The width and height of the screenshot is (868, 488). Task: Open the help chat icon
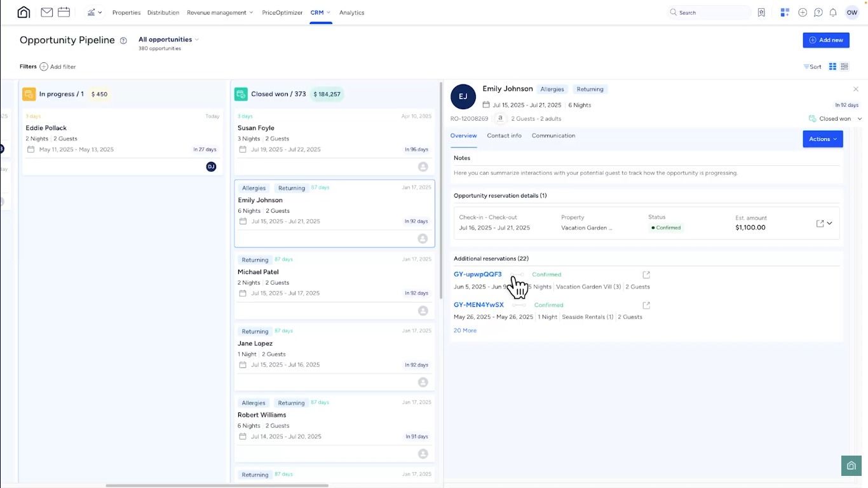[818, 13]
